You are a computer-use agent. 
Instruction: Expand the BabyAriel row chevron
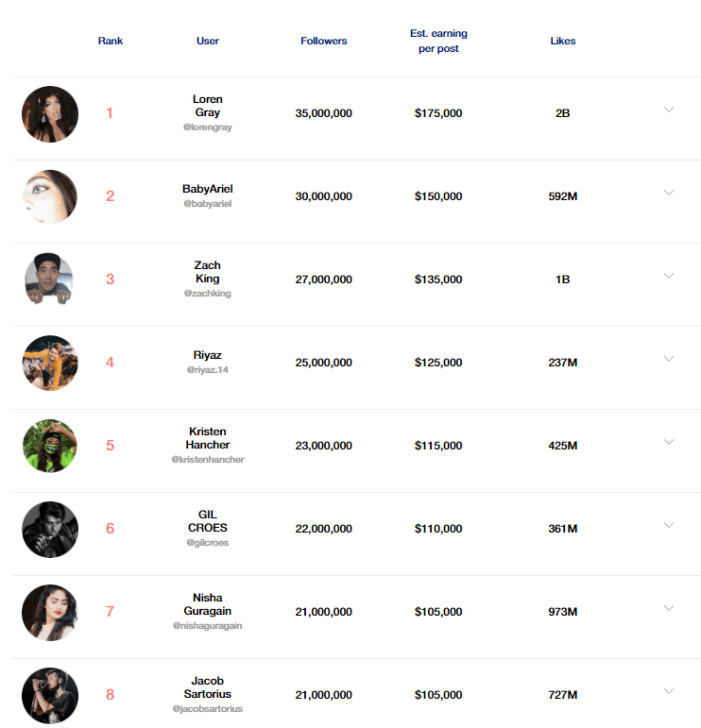tap(669, 193)
